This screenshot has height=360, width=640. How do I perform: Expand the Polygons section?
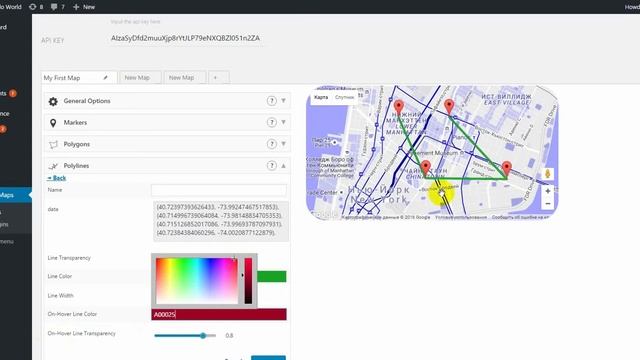click(x=283, y=144)
